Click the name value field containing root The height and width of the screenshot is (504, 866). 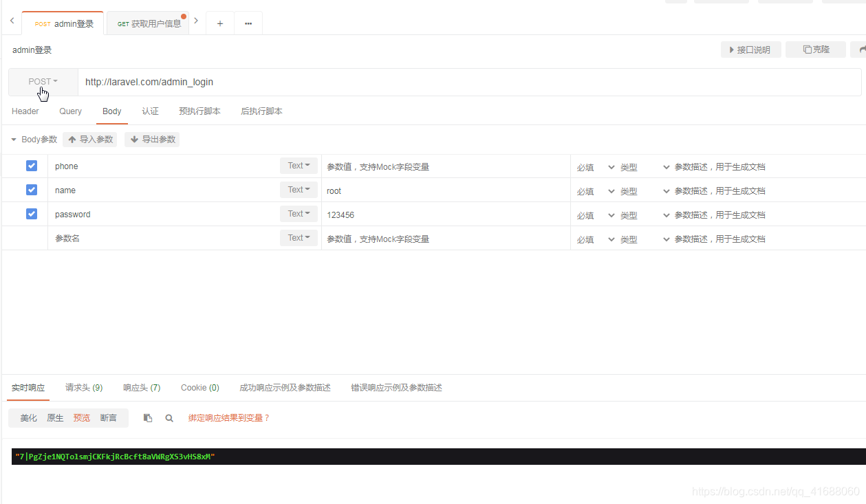(446, 190)
